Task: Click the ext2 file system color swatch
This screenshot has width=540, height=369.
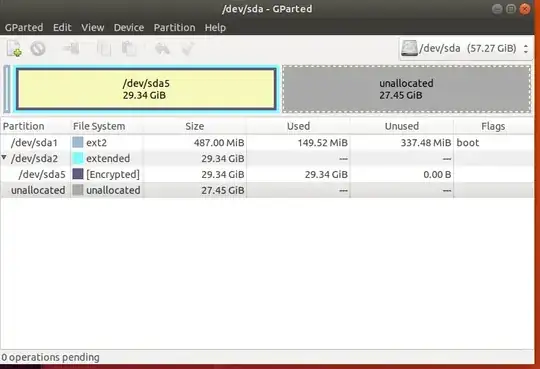Action: tap(78, 142)
